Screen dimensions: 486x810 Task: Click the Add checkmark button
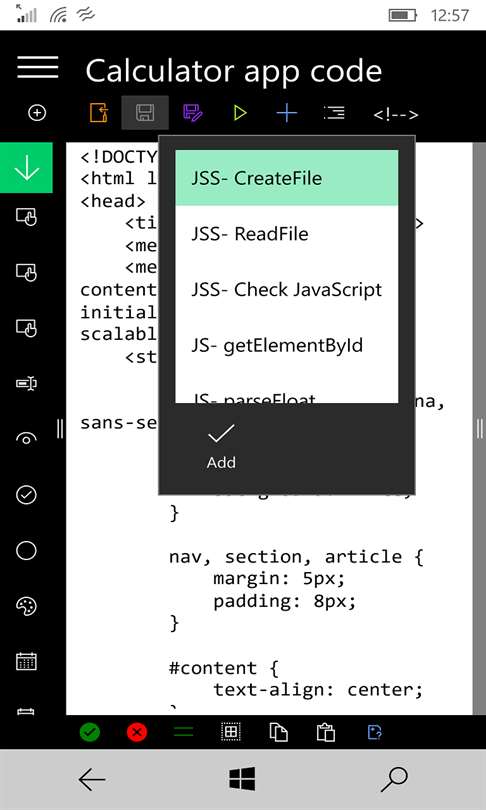[x=221, y=446]
